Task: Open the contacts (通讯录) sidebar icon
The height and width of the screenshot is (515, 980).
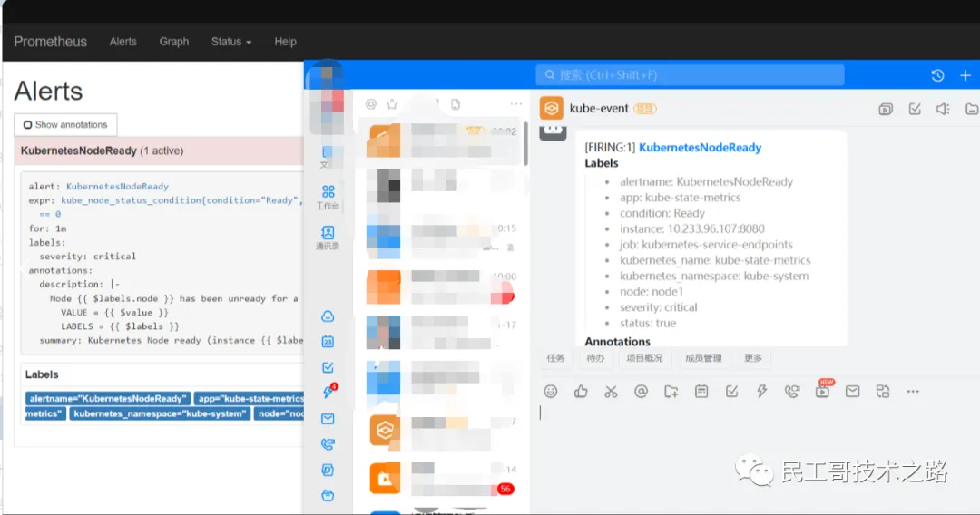Action: (x=328, y=238)
